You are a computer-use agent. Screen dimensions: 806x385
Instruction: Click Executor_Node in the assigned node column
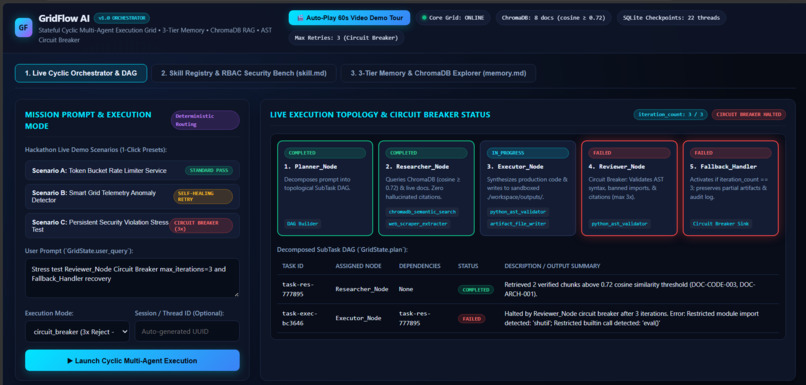tap(358, 318)
